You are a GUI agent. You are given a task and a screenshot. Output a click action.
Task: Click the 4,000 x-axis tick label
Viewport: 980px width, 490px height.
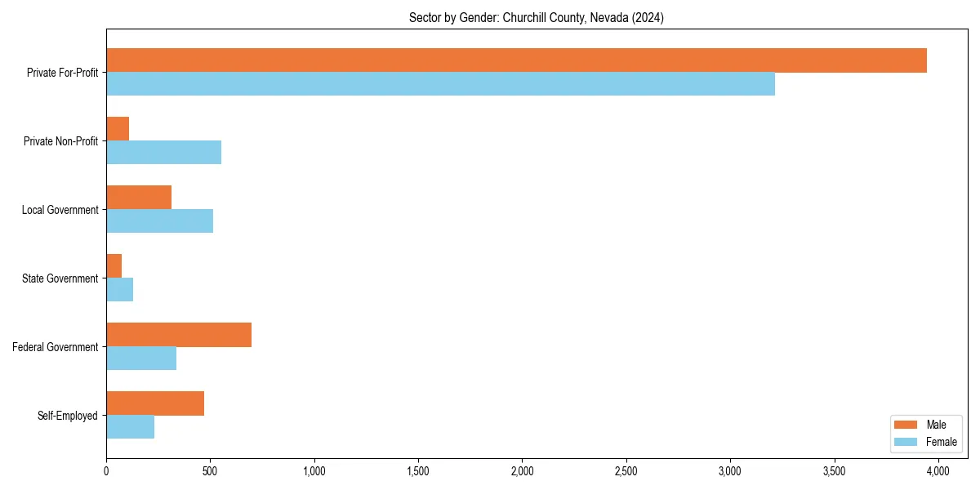[x=939, y=470]
